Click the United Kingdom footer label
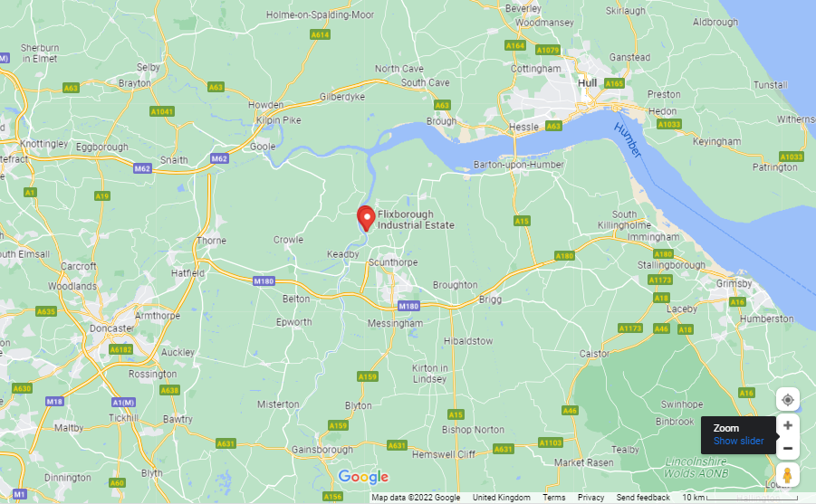 click(501, 498)
